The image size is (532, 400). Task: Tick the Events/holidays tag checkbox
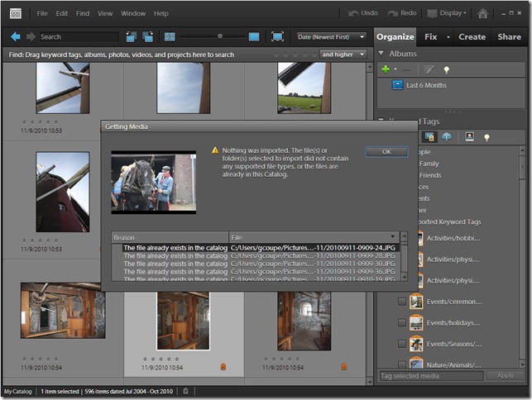[x=402, y=322]
